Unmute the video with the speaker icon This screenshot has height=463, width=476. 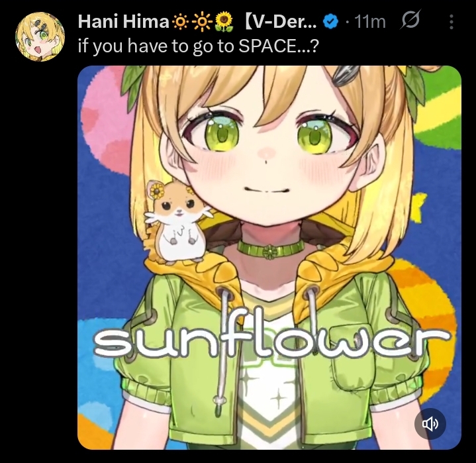tap(430, 423)
